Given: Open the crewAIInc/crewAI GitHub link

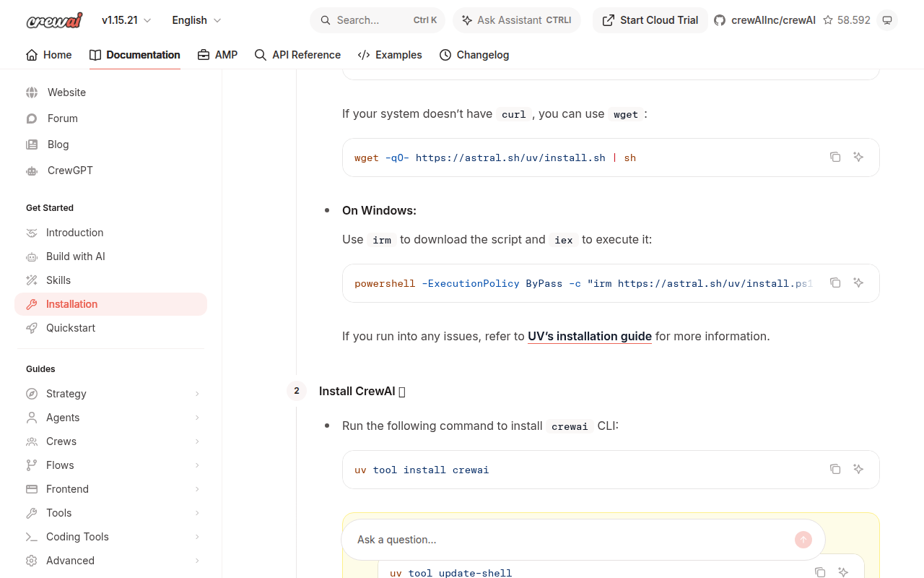Looking at the screenshot, I should tap(764, 20).
